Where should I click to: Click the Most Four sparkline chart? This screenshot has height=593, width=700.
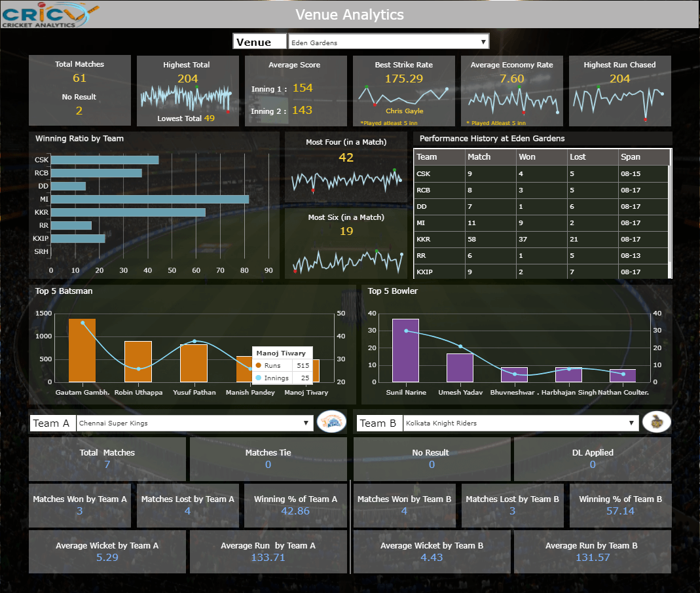coord(346,181)
